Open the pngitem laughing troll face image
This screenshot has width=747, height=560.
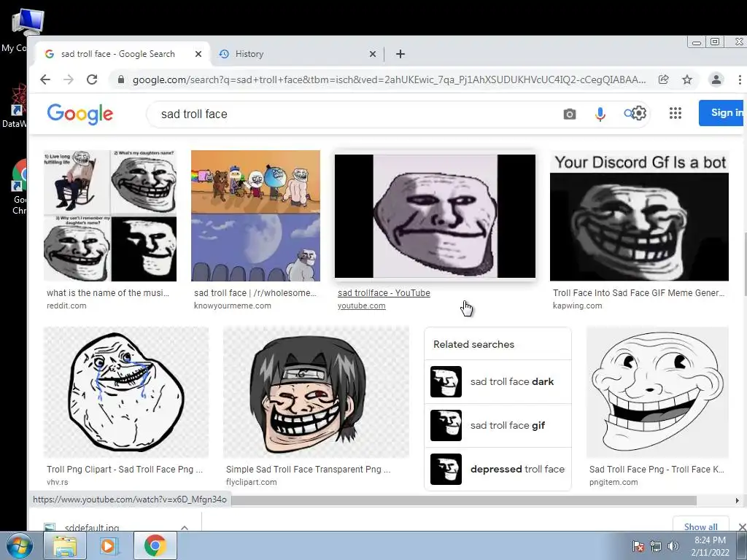pos(657,392)
